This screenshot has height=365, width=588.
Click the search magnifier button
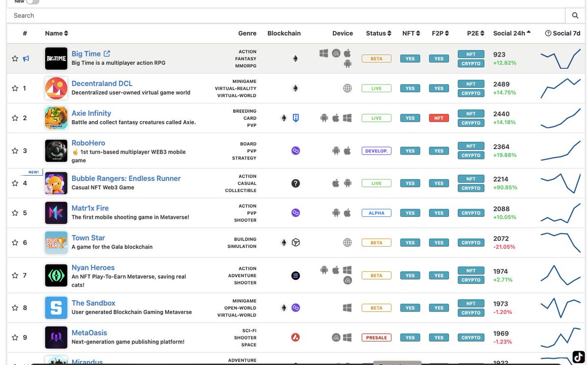click(575, 16)
